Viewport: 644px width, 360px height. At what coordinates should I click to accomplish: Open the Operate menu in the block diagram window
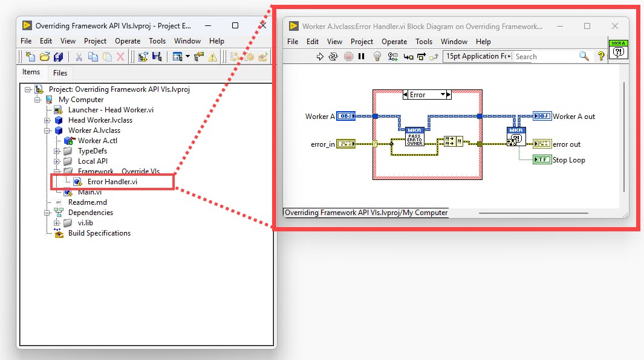(x=394, y=42)
